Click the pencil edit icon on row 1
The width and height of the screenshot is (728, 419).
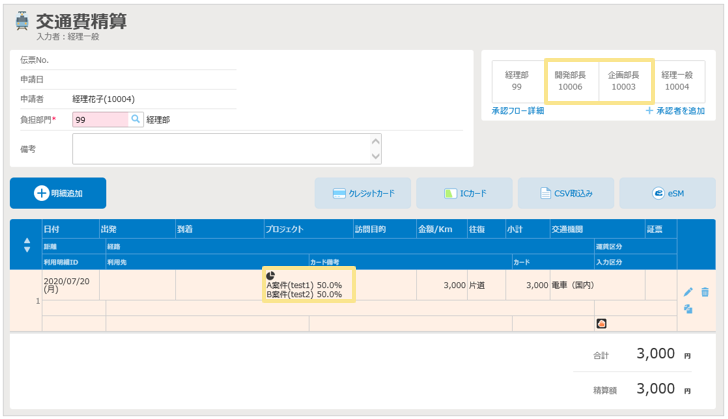pos(688,292)
